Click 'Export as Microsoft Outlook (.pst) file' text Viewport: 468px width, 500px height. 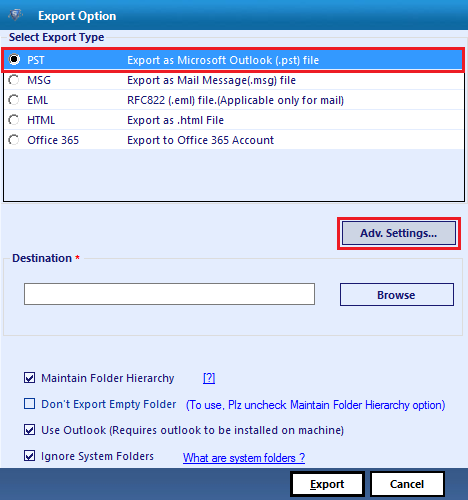223,60
